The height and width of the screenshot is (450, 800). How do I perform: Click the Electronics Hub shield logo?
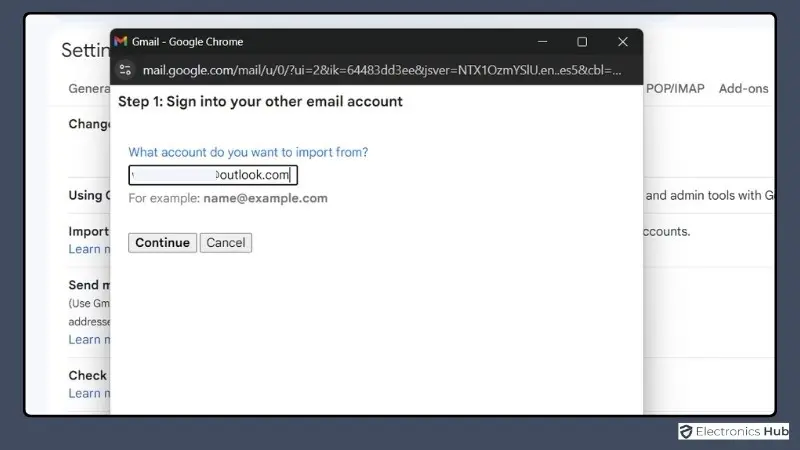[685, 432]
